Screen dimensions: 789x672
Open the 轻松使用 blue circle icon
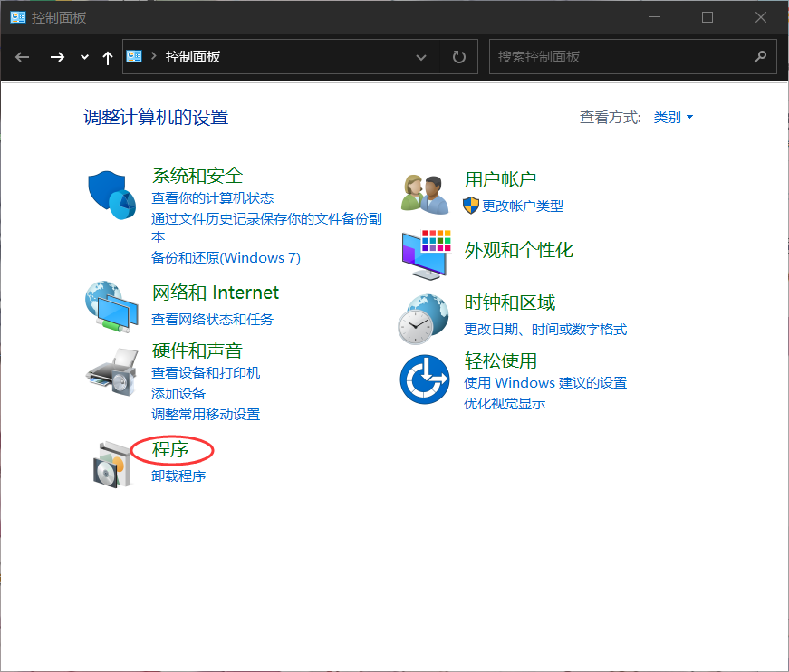425,379
